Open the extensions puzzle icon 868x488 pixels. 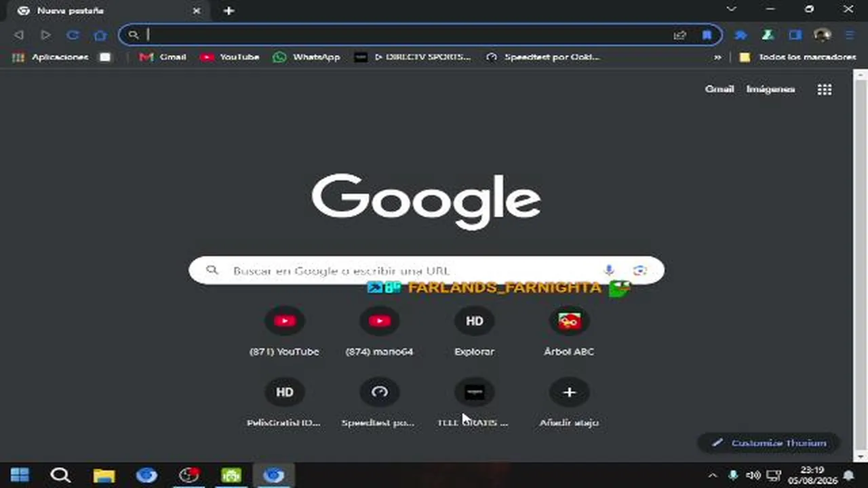pos(741,35)
